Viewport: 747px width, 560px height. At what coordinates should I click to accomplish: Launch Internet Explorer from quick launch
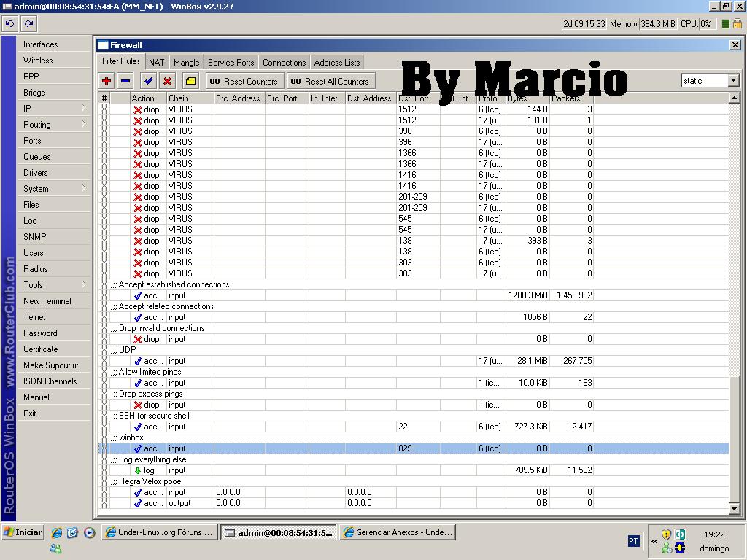click(x=57, y=532)
